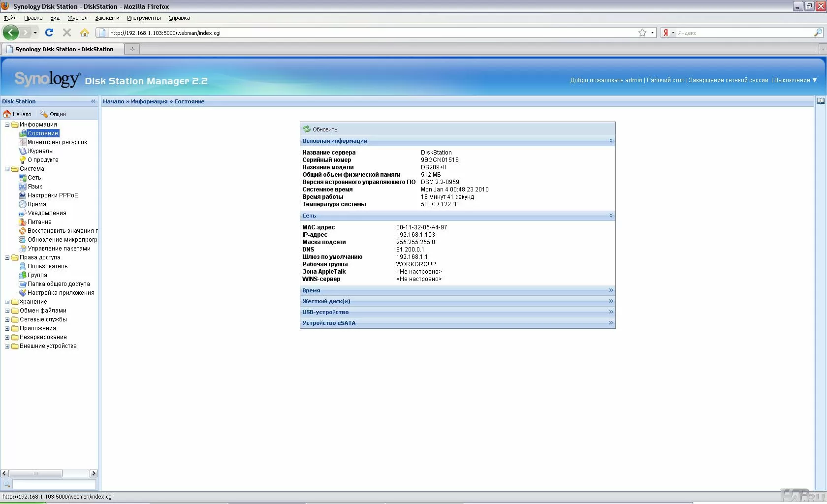Viewport: 827px width, 504px height.
Task: Click the Завершение сетевой сессии link
Action: click(x=728, y=80)
